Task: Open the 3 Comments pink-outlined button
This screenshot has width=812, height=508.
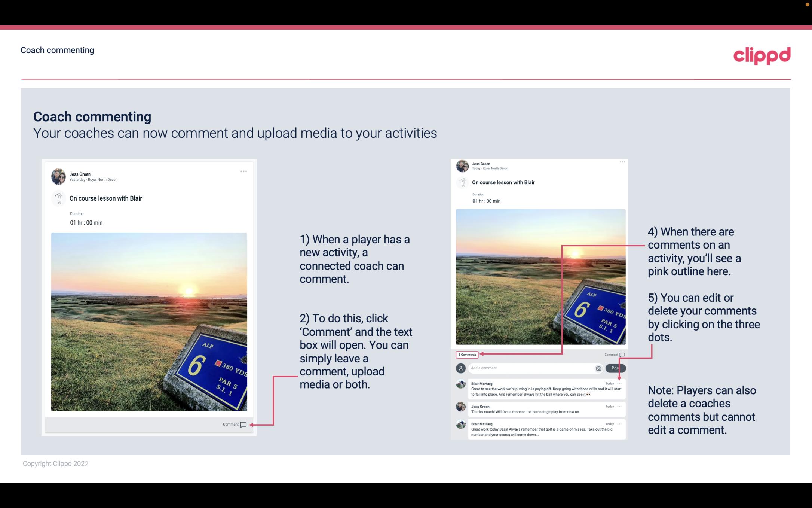Action: tap(467, 355)
